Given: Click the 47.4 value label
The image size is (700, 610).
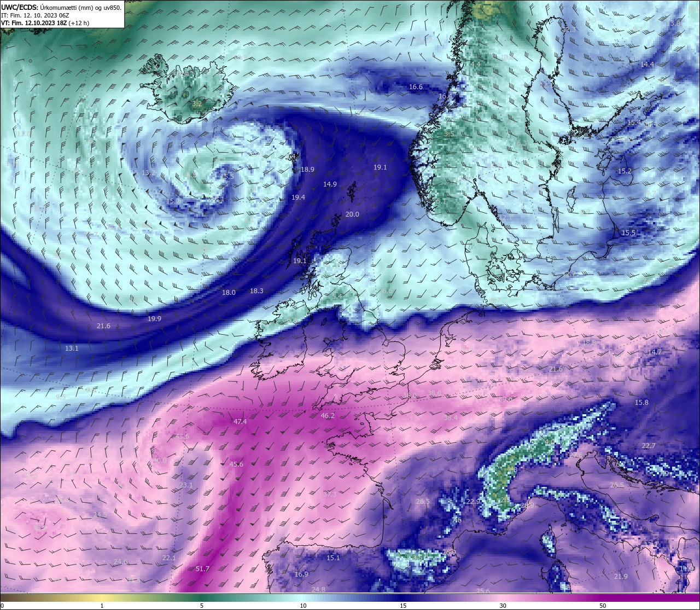Looking at the screenshot, I should click(240, 422).
